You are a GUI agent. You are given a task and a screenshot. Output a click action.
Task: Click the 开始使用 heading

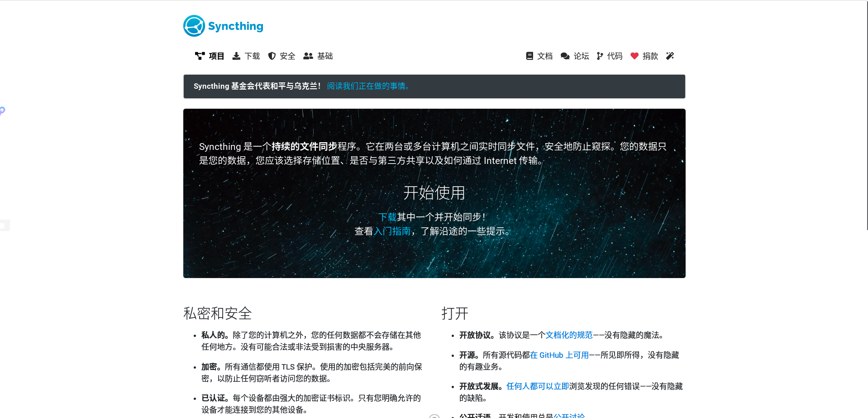[434, 193]
